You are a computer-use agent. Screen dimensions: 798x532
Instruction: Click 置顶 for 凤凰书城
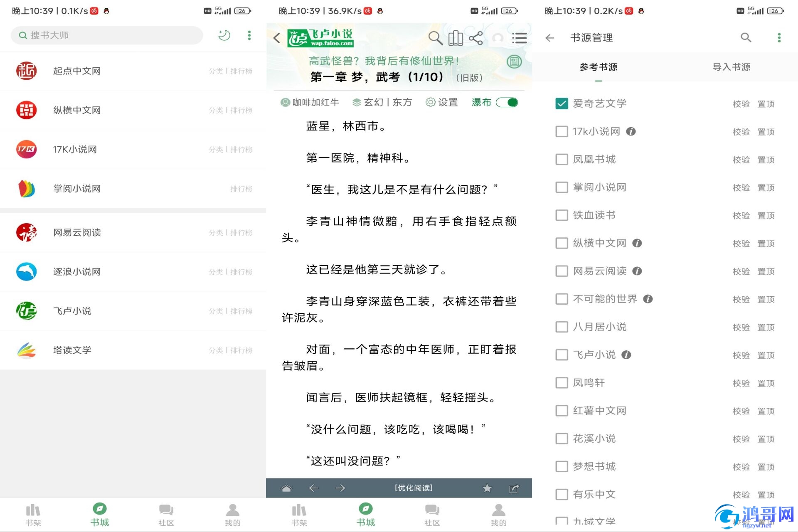(766, 160)
